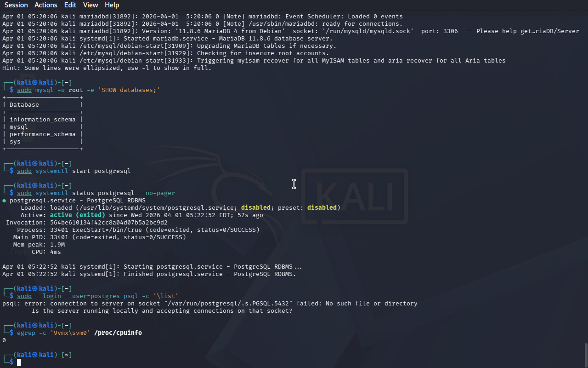Open the Session menu
This screenshot has height=368, width=588.
[16, 5]
